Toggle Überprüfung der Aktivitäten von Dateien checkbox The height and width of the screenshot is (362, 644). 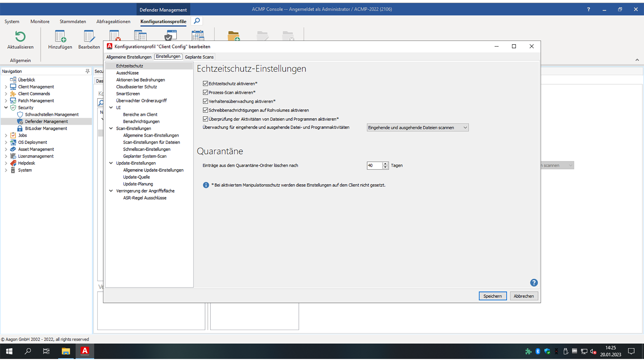click(x=205, y=119)
